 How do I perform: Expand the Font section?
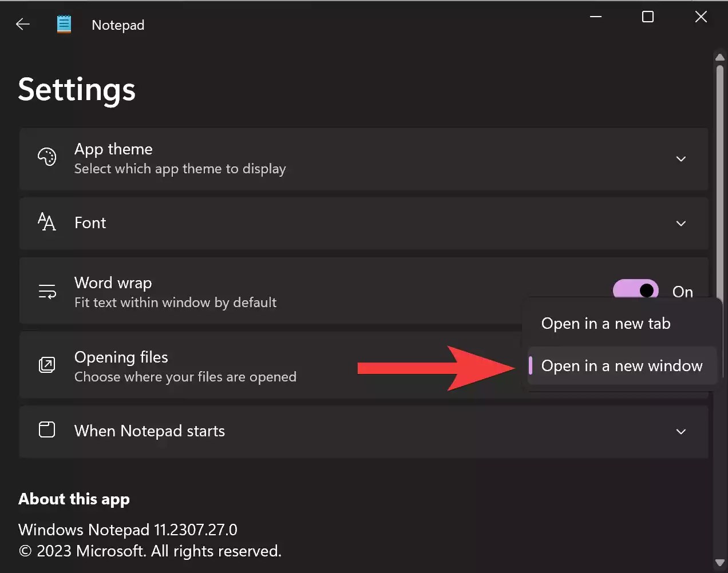coord(681,224)
